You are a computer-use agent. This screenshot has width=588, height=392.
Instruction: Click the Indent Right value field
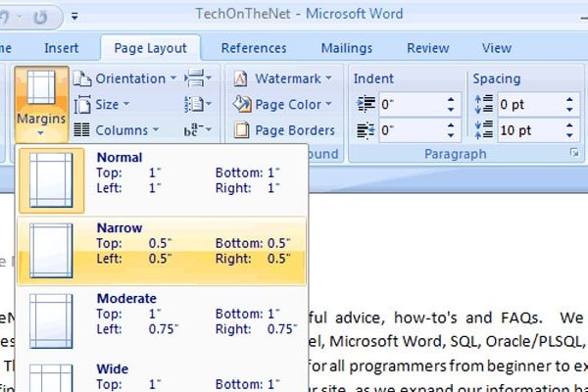pyautogui.click(x=412, y=130)
